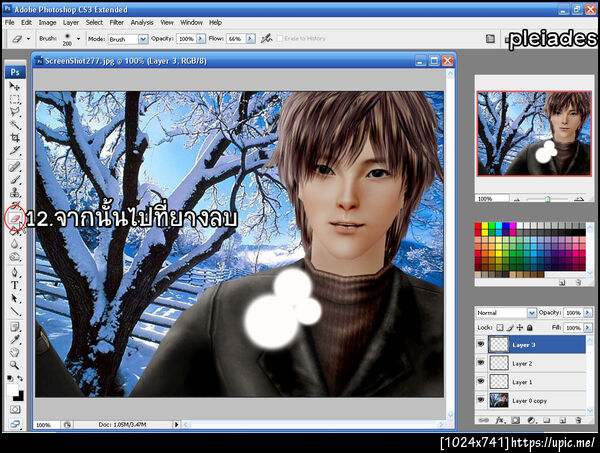Select the Type tool
This screenshot has height=453, width=600.
point(15,285)
